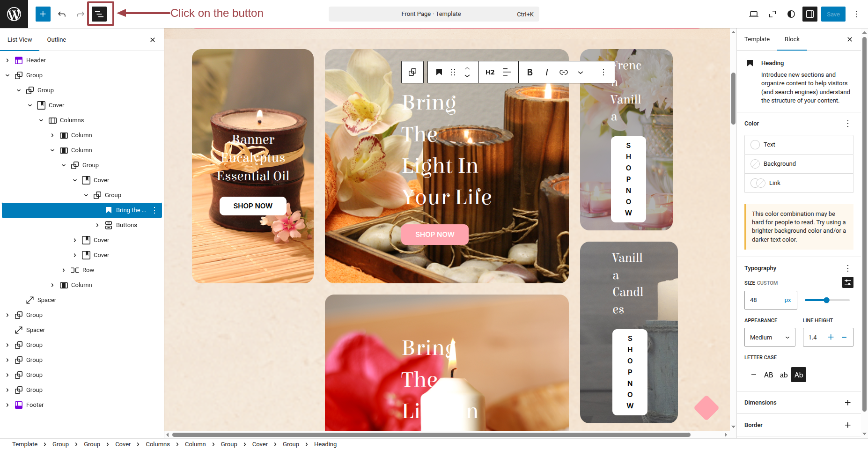Insert link using the toolbar link icon
This screenshot has height=450, width=868.
pyautogui.click(x=564, y=72)
